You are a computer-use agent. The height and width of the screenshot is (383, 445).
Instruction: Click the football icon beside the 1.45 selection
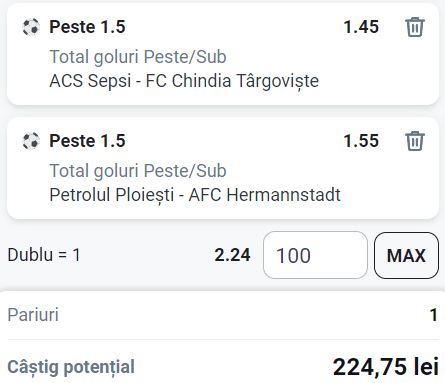point(31,27)
